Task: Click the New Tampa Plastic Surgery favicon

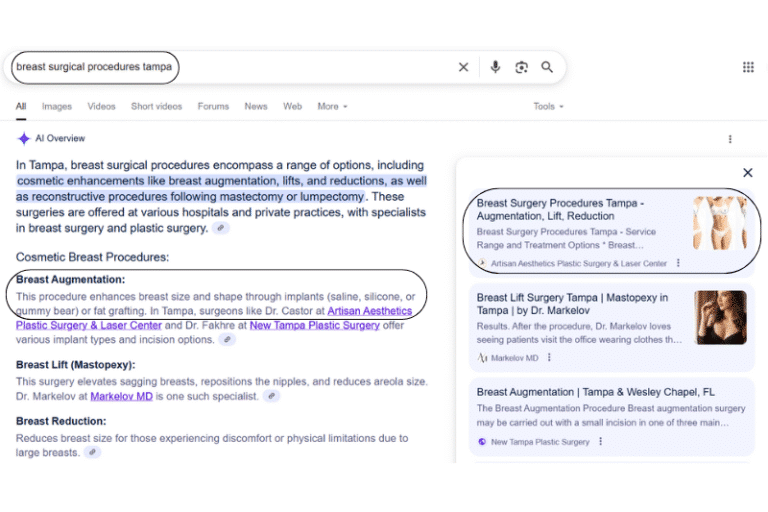Action: 482,441
